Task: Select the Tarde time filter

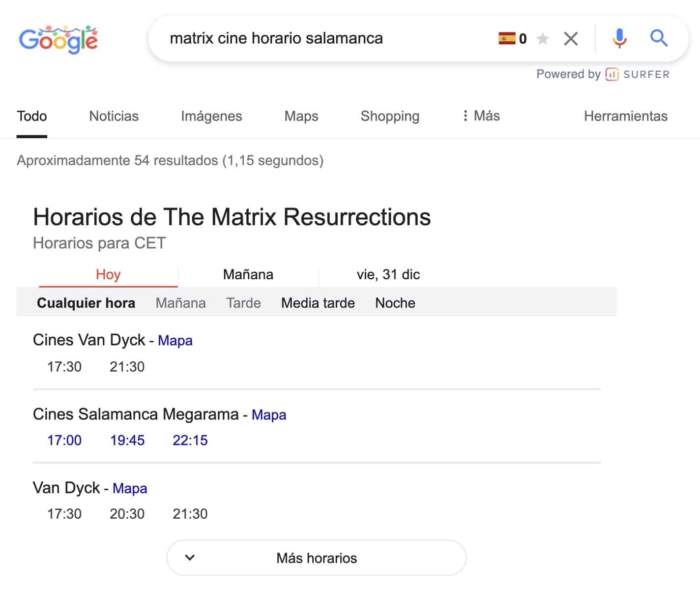Action: (243, 303)
